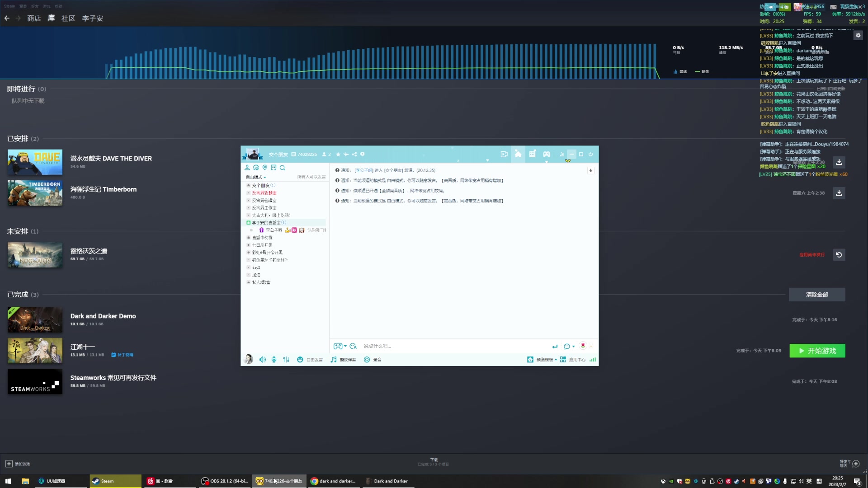Open audio mixer sliders icon
Image resolution: width=868 pixels, height=488 pixels.
point(286,360)
